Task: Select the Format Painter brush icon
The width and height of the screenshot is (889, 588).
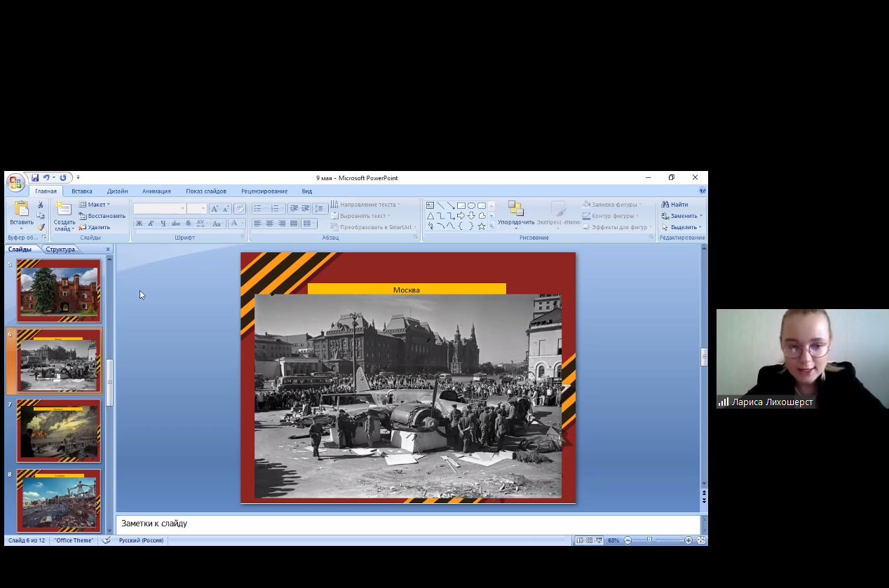Action: point(41,227)
